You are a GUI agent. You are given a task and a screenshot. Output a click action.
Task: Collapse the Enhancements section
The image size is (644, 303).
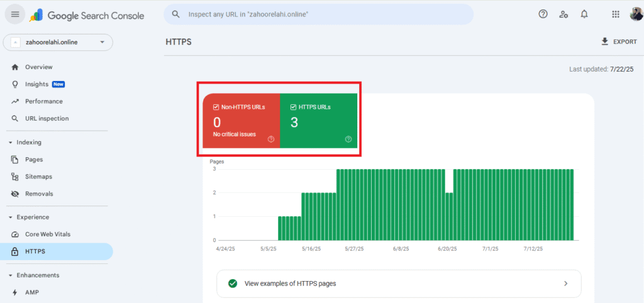pyautogui.click(x=10, y=275)
